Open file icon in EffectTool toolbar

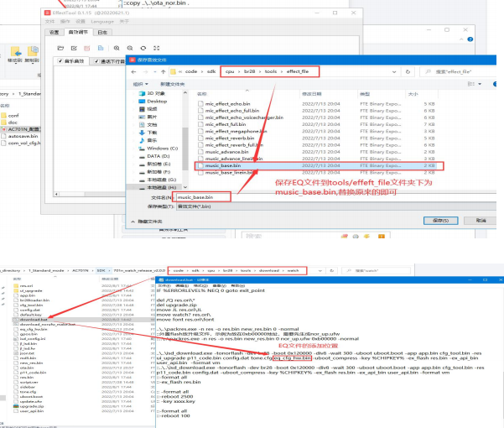click(60, 48)
